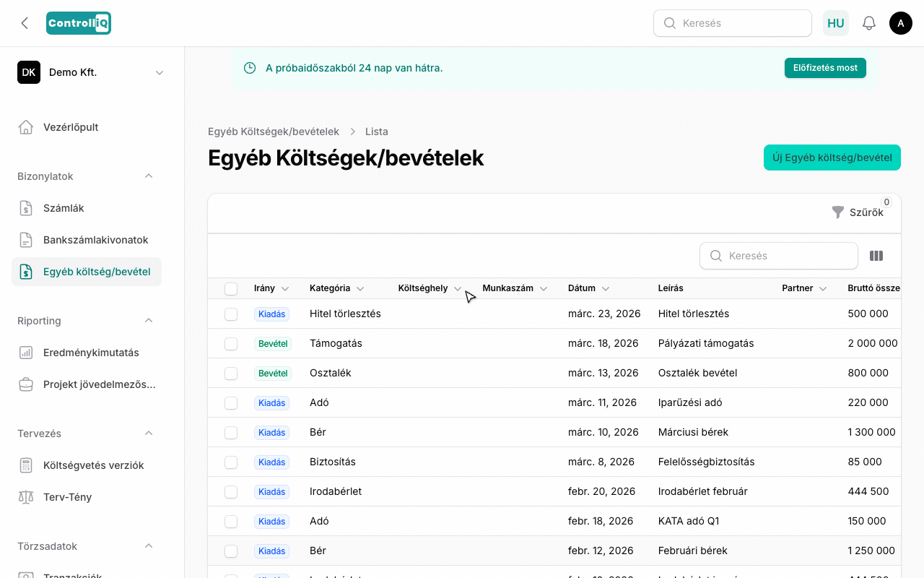924x578 pixels.
Task: Click the Költségvetés verziók calculator icon
Action: [x=26, y=465]
